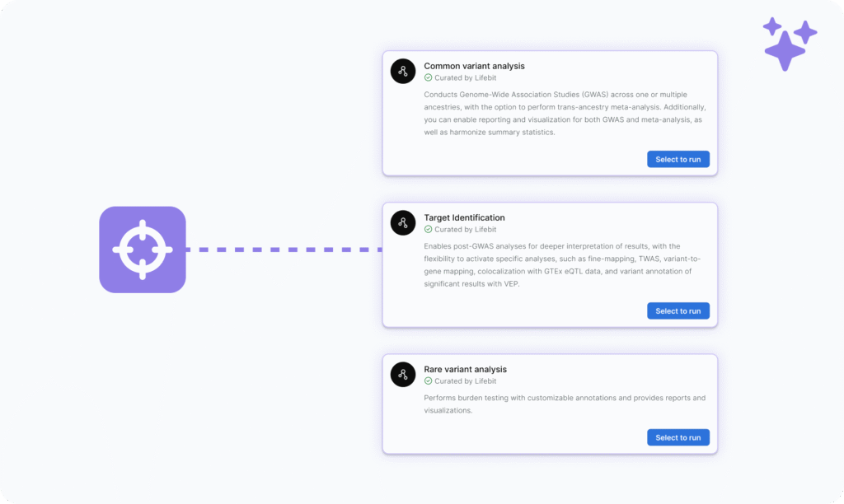Click the purple target crosshair icon
Viewport: 844px width, 504px height.
(x=143, y=250)
